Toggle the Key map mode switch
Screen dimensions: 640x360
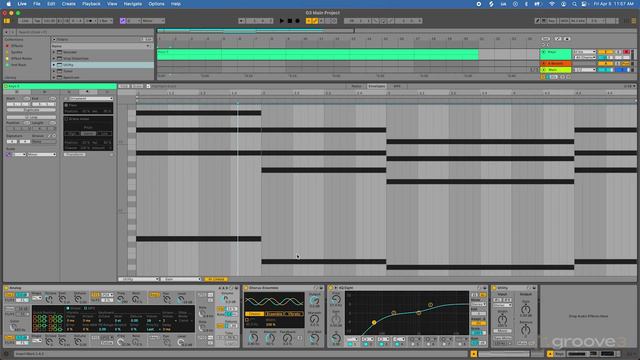click(552, 21)
